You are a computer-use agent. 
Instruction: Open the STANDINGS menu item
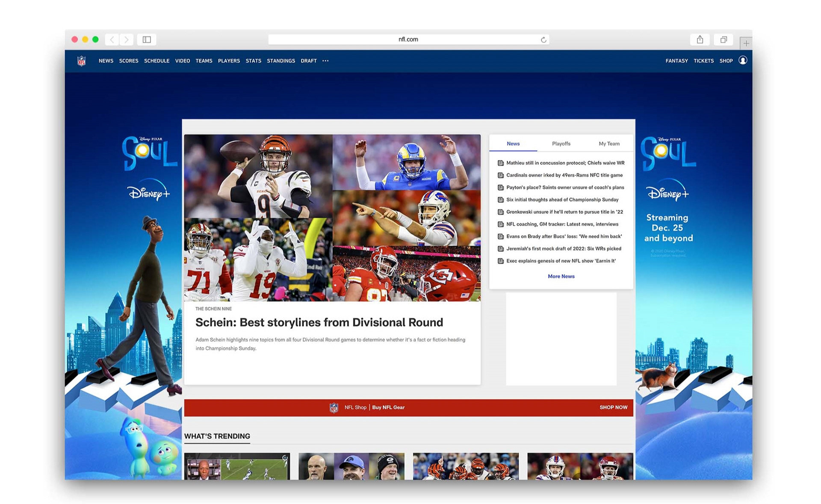tap(281, 61)
